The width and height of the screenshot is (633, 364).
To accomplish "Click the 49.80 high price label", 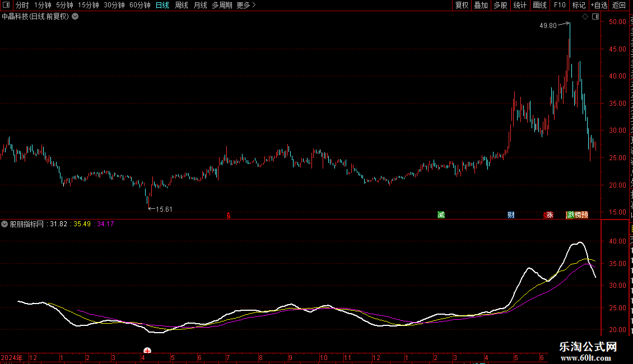I will (x=548, y=25).
